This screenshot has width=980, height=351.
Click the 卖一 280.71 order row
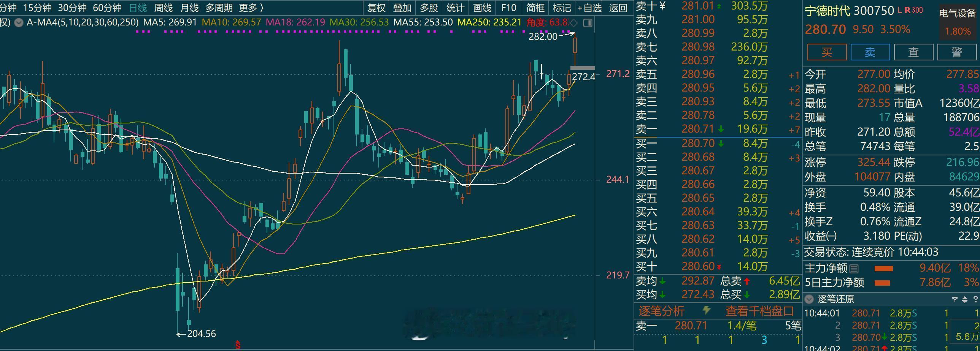pos(718,130)
